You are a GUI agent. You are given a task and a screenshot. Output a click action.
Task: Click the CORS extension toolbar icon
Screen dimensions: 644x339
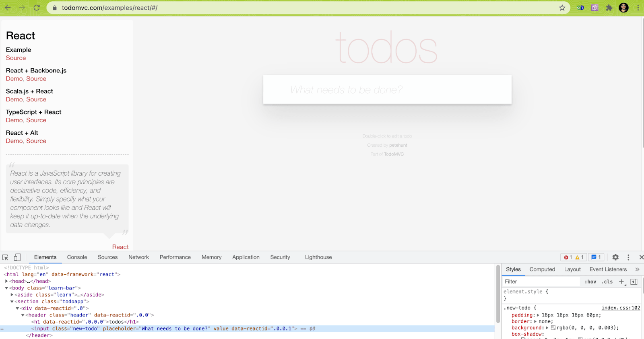click(x=580, y=8)
